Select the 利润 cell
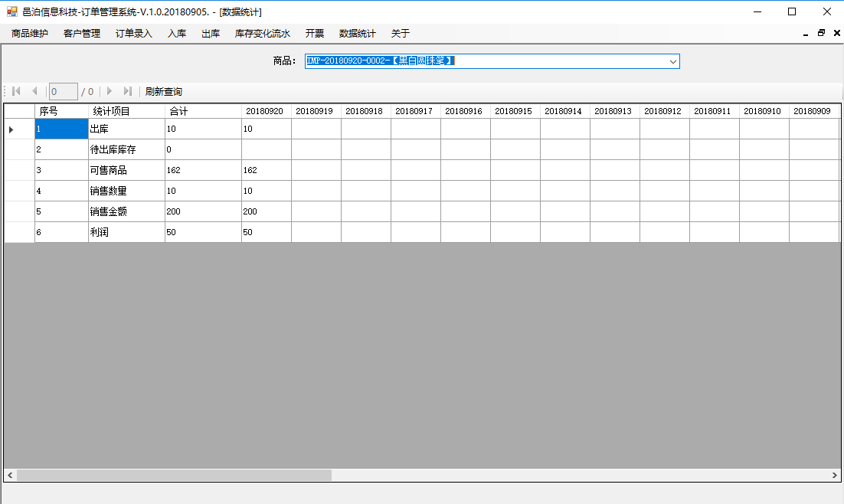 (x=126, y=232)
